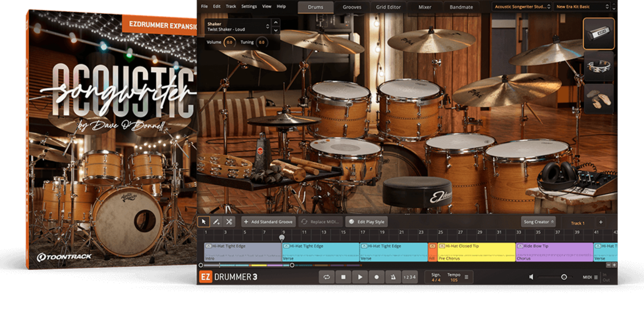Zoom out timeline with minus button
This screenshot has width=644, height=314.
tap(608, 265)
